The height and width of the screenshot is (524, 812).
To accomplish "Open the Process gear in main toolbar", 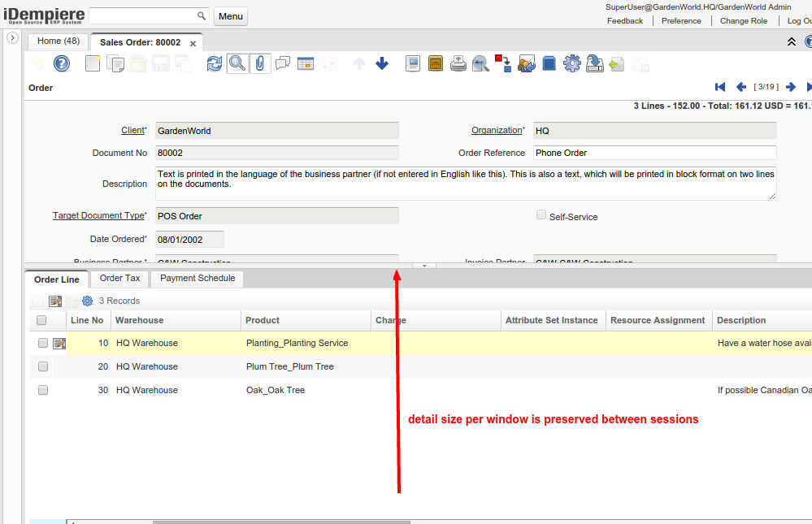I will point(572,63).
